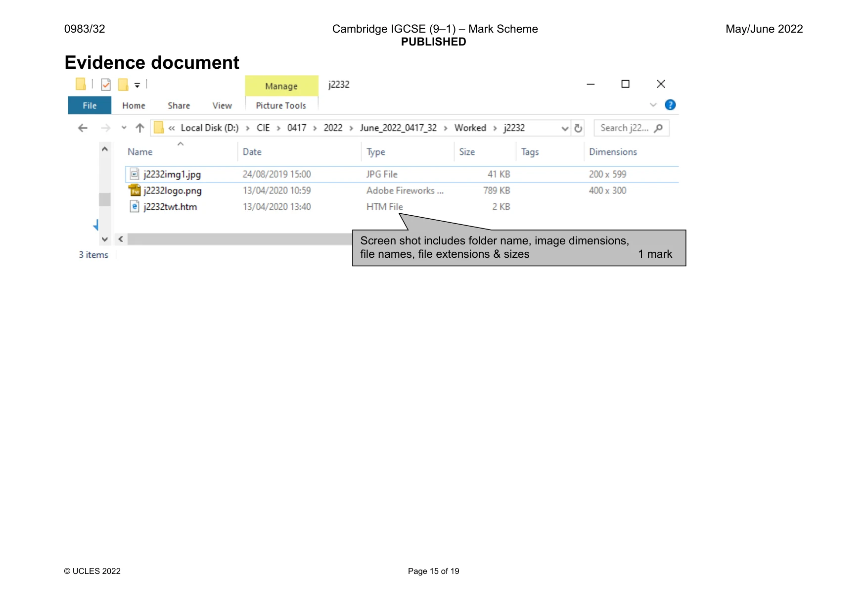This screenshot has width=868, height=614.
Task: Select the Manage contextual tab
Action: pyautogui.click(x=281, y=86)
